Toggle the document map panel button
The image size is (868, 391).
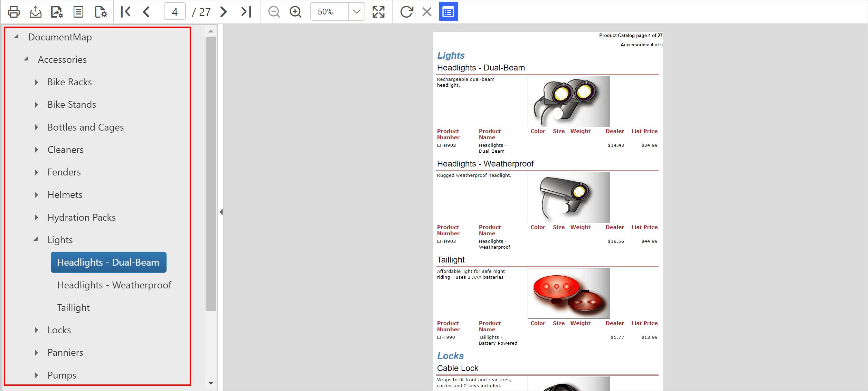click(448, 12)
